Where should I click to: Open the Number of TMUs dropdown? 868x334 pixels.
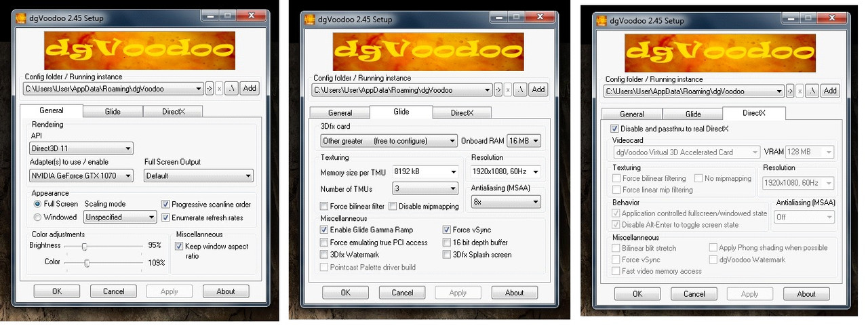click(425, 188)
